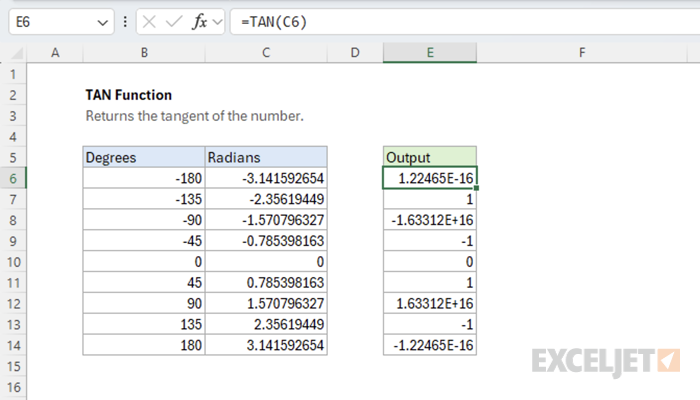Screen dimensions: 700x400
Task: Click the 'Radians' header cell
Action: (266, 158)
